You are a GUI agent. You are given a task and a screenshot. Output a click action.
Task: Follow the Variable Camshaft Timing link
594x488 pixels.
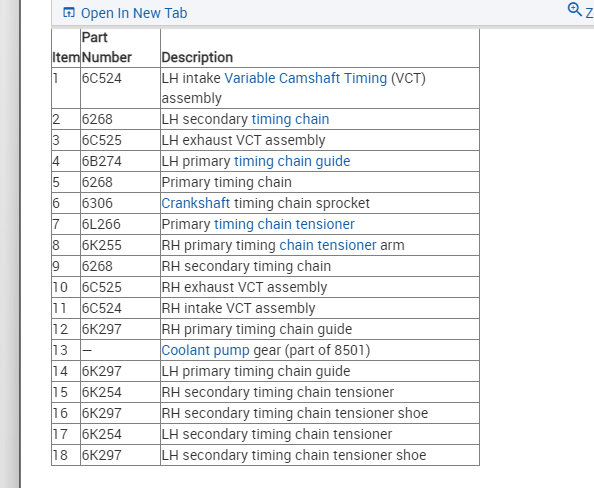pos(306,78)
